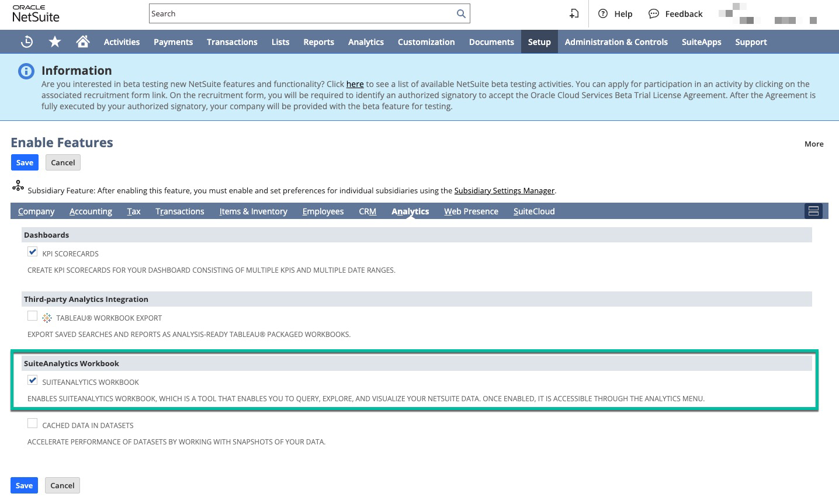Image resolution: width=839 pixels, height=504 pixels.
Task: Open the Activities menu
Action: [x=122, y=42]
